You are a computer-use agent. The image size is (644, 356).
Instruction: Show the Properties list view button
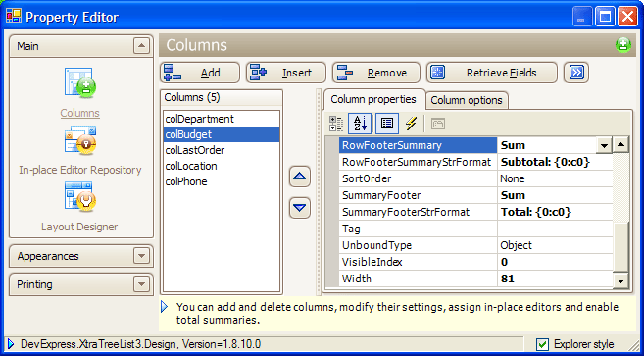coord(386,124)
